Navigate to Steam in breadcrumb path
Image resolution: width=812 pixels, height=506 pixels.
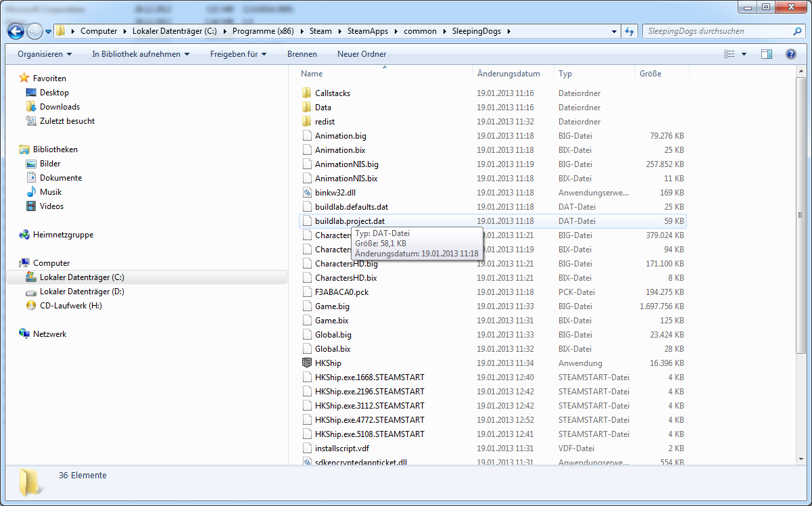(320, 31)
